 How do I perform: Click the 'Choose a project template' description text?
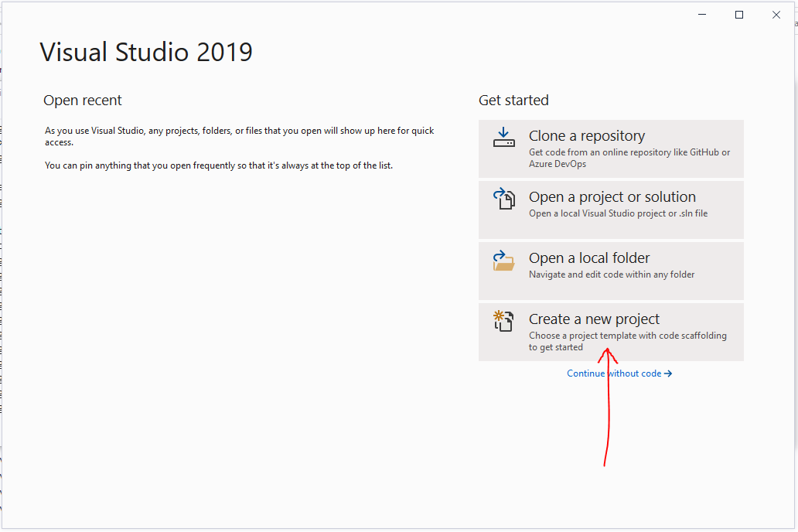(628, 341)
